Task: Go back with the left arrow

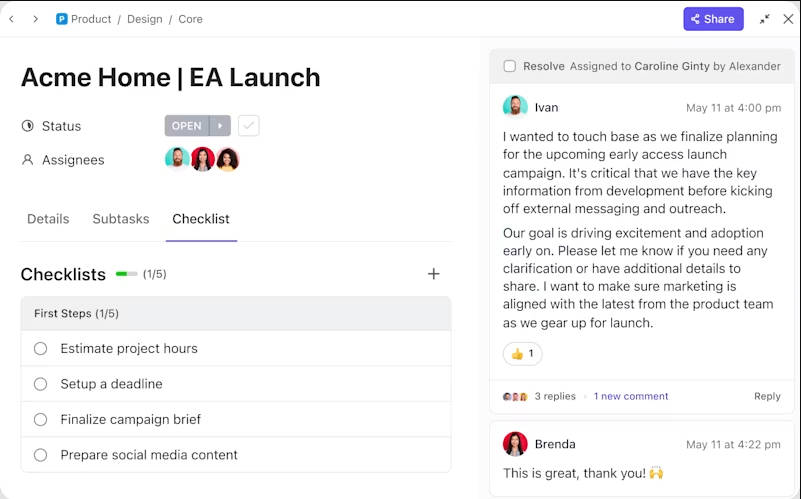Action: point(12,19)
